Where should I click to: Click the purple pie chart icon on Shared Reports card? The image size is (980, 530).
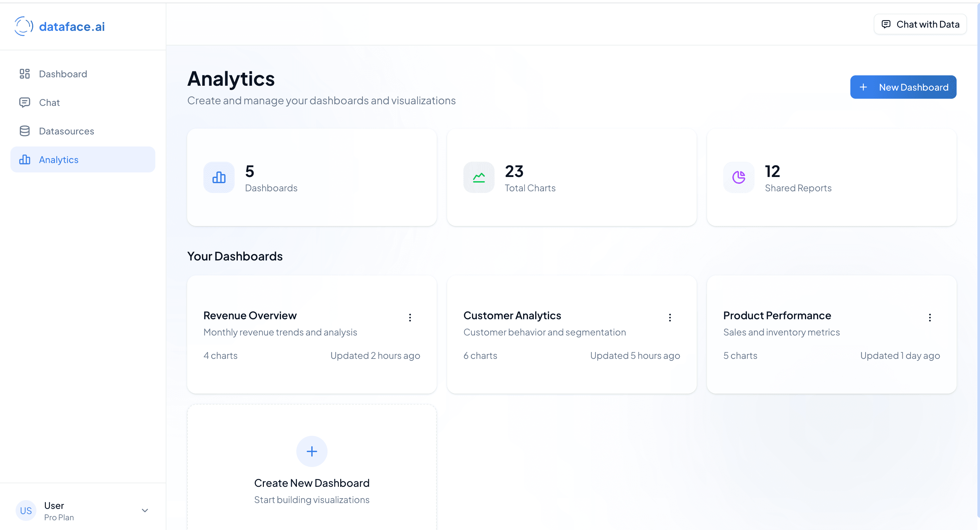(x=739, y=177)
